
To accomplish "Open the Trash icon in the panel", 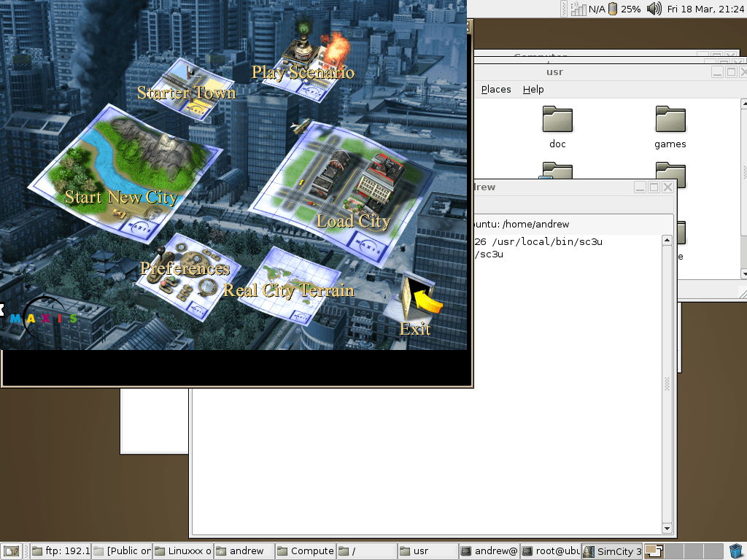I will [x=735, y=551].
